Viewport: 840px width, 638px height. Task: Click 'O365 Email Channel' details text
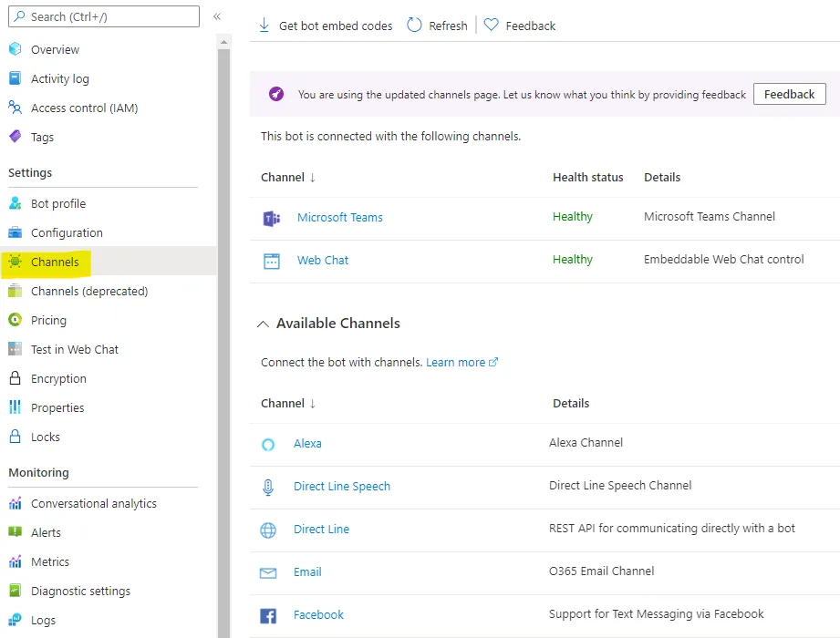click(x=602, y=571)
